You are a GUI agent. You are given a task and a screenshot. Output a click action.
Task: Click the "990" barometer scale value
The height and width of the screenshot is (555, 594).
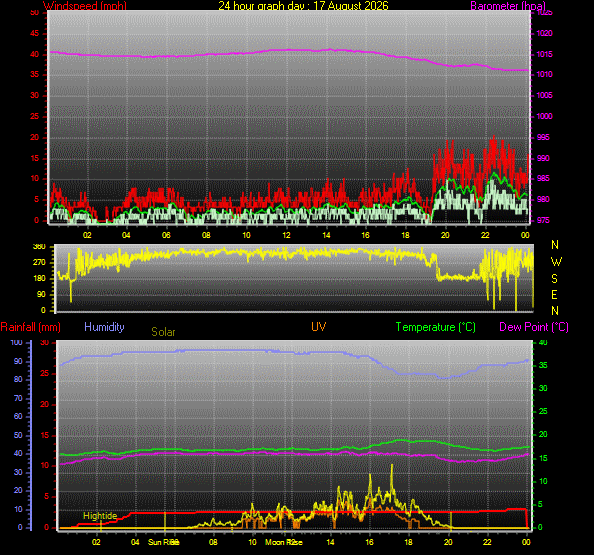click(x=543, y=158)
